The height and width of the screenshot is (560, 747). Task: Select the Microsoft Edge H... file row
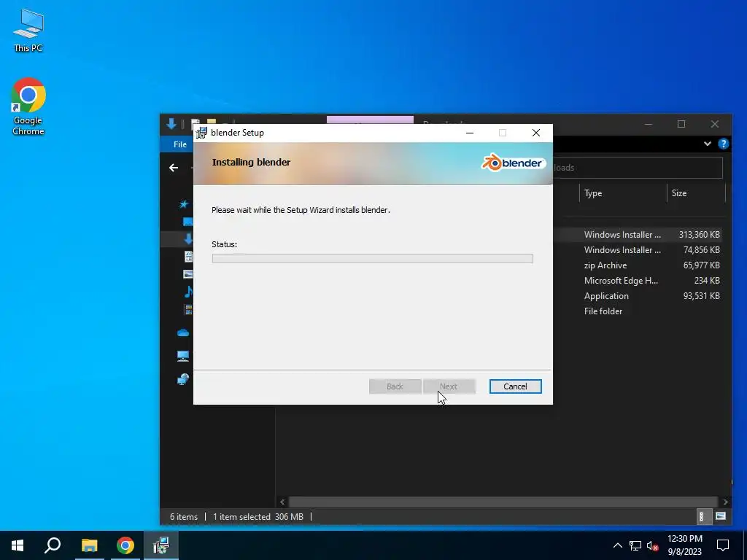[638, 281]
